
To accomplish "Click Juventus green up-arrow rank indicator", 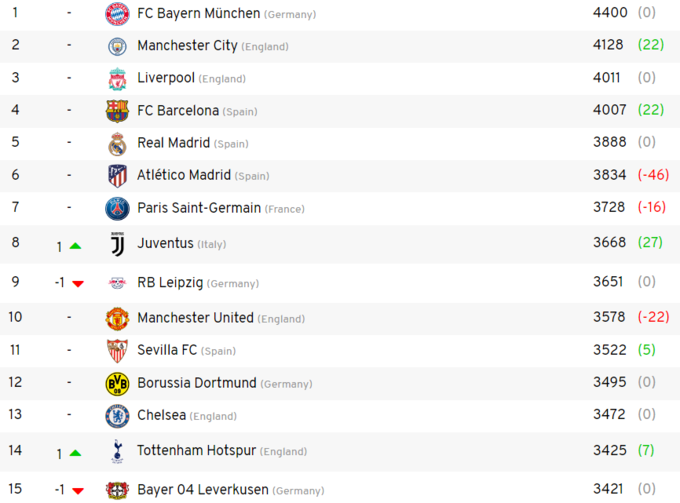I will (76, 246).
